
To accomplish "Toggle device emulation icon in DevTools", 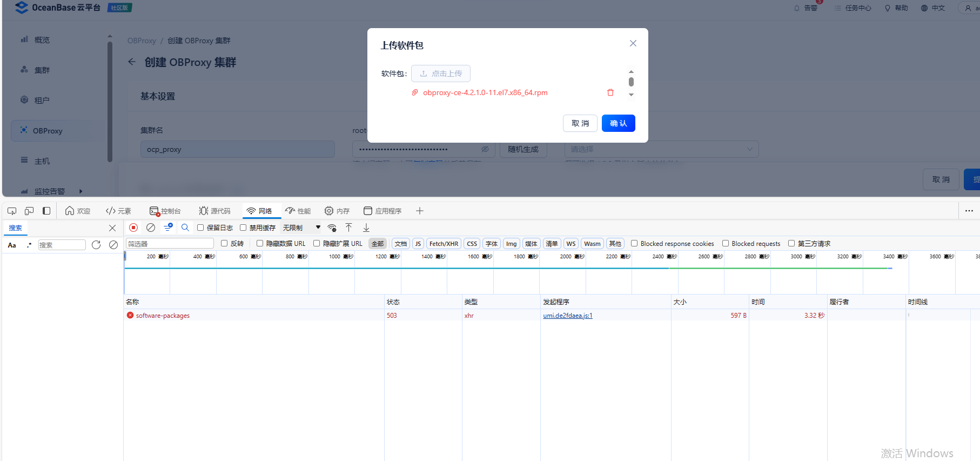I will (x=29, y=211).
